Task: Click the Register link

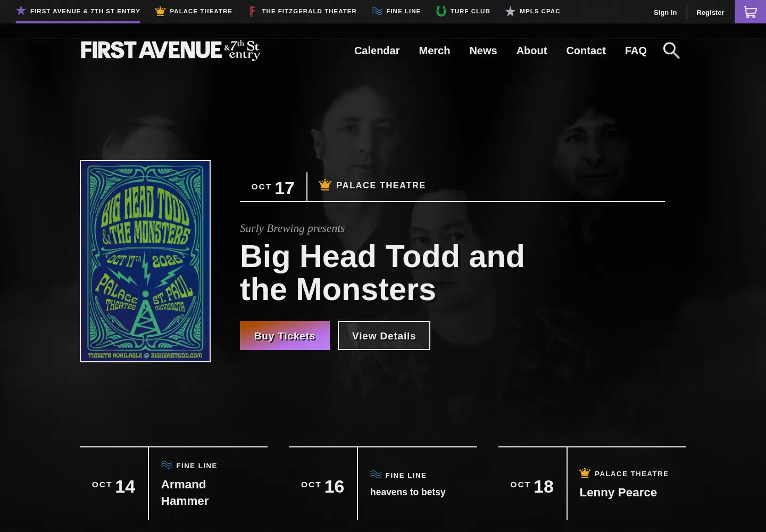Action: [x=710, y=12]
